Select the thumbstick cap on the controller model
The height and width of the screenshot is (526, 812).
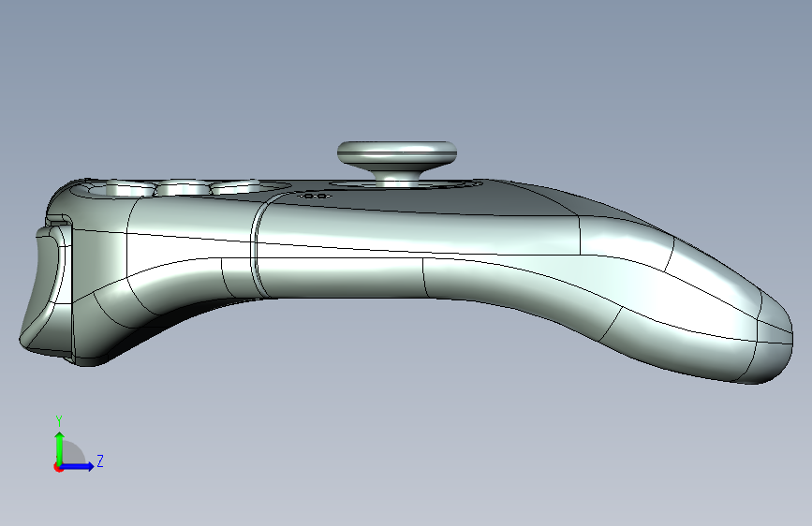click(x=397, y=153)
